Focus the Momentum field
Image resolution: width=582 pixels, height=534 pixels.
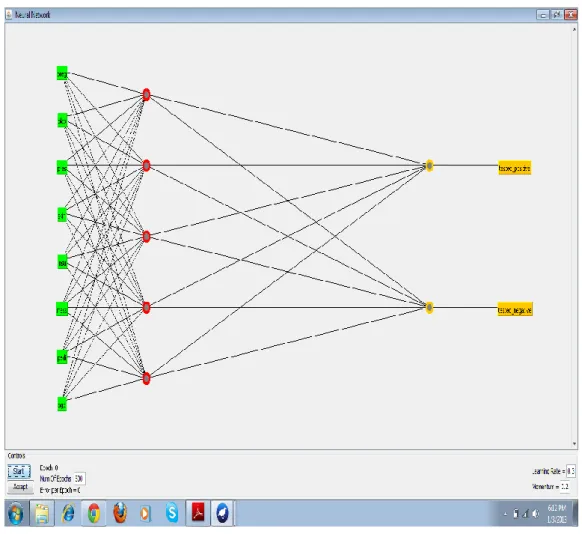(565, 486)
